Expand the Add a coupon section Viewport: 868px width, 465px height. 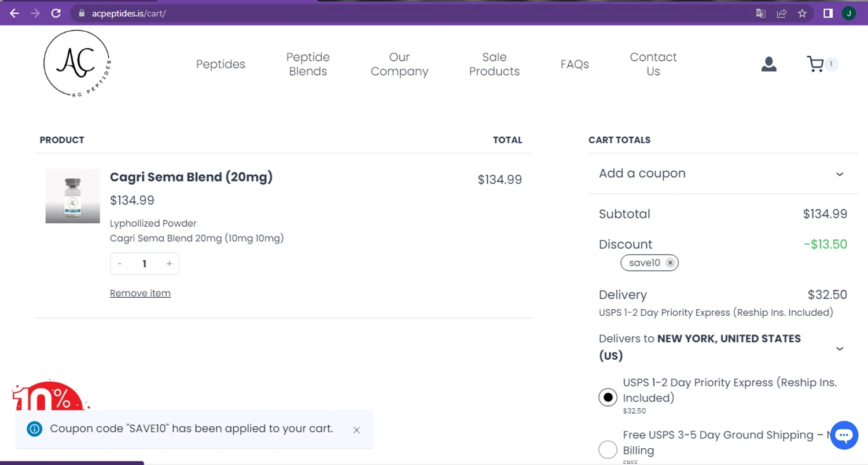[x=723, y=174]
